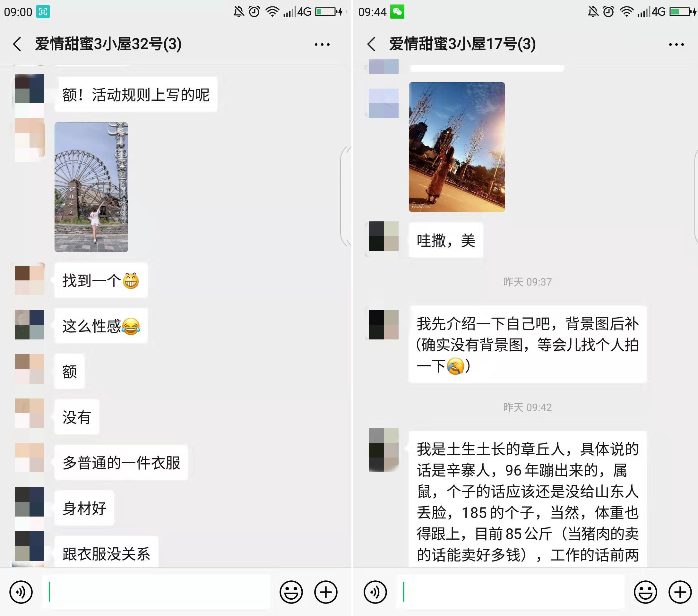Tap avatar beside the sunset photo

[x=384, y=103]
